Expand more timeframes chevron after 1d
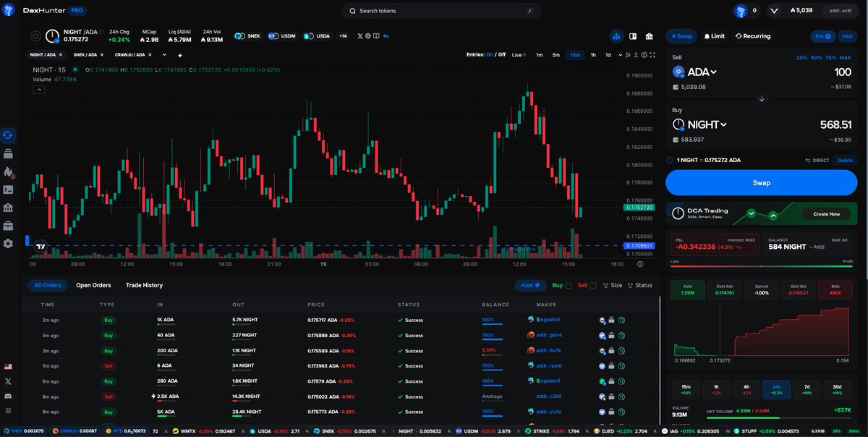Viewport: 868px width, 437px height. click(x=621, y=55)
